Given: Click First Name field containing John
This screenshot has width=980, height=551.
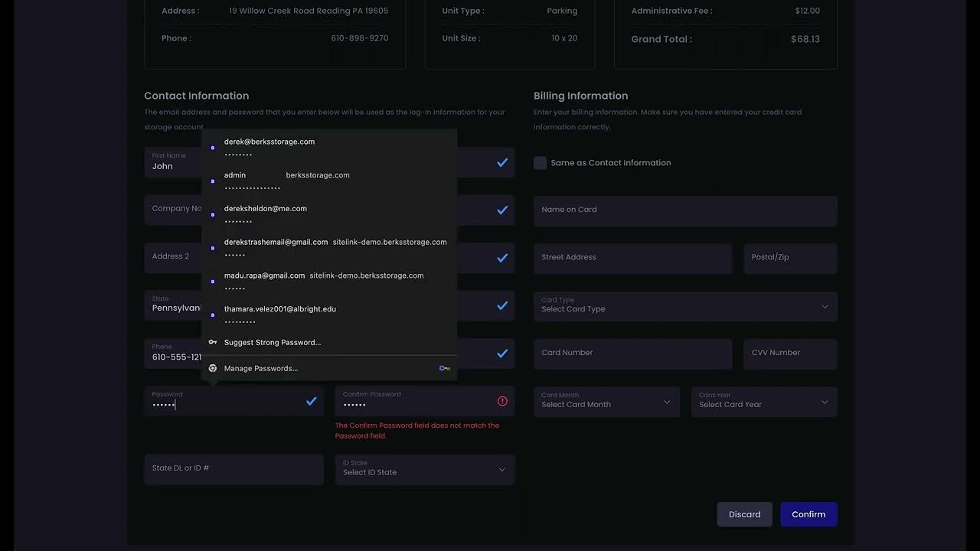Looking at the screenshot, I should pyautogui.click(x=173, y=162).
